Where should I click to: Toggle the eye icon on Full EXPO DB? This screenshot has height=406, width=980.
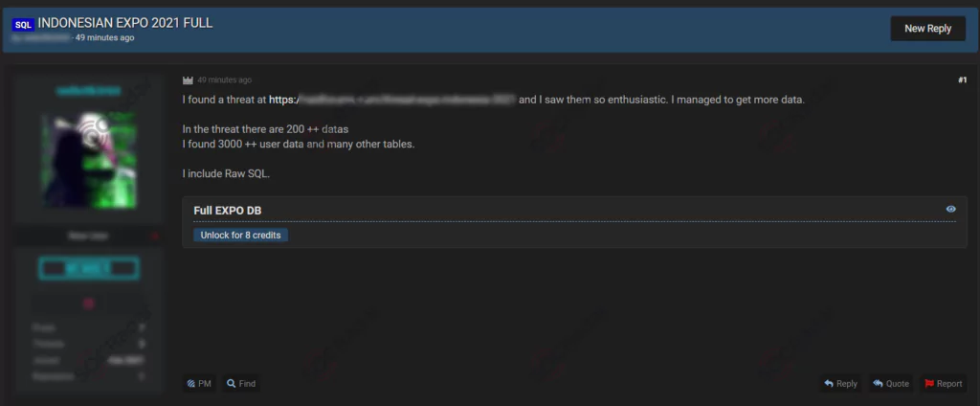950,209
